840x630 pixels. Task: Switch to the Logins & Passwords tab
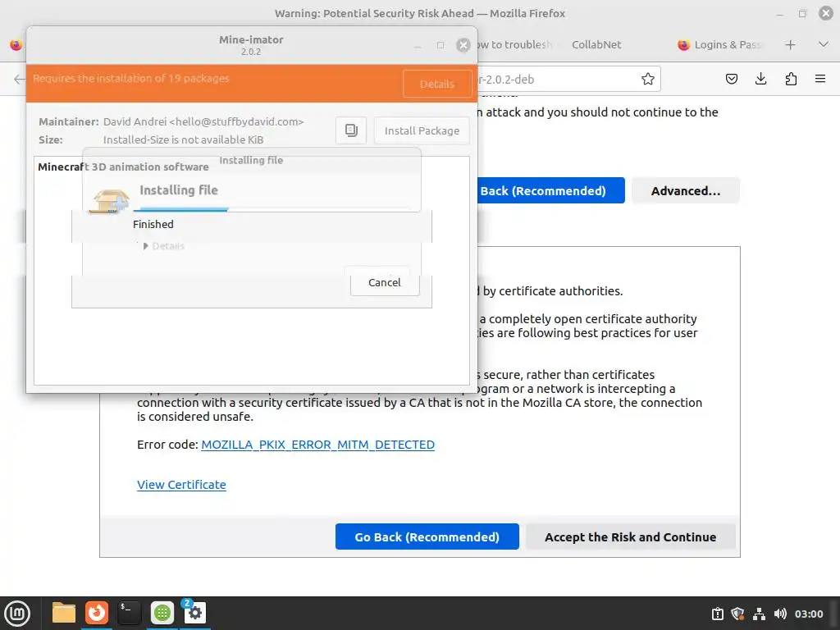[x=719, y=45]
